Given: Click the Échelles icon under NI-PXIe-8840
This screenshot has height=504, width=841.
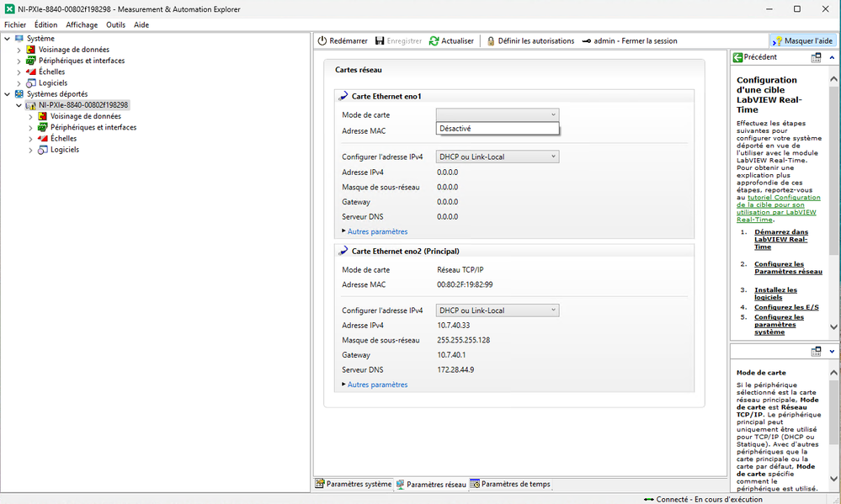Looking at the screenshot, I should [x=43, y=138].
